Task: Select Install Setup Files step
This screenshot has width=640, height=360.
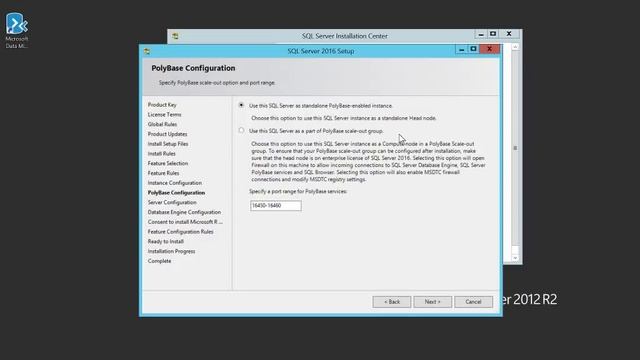Action: [168, 144]
